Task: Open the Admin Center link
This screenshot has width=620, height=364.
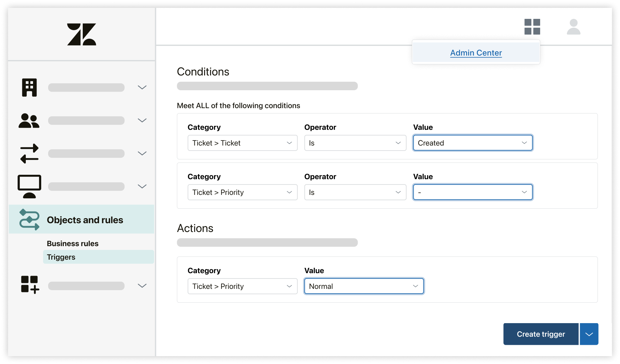Action: tap(475, 53)
